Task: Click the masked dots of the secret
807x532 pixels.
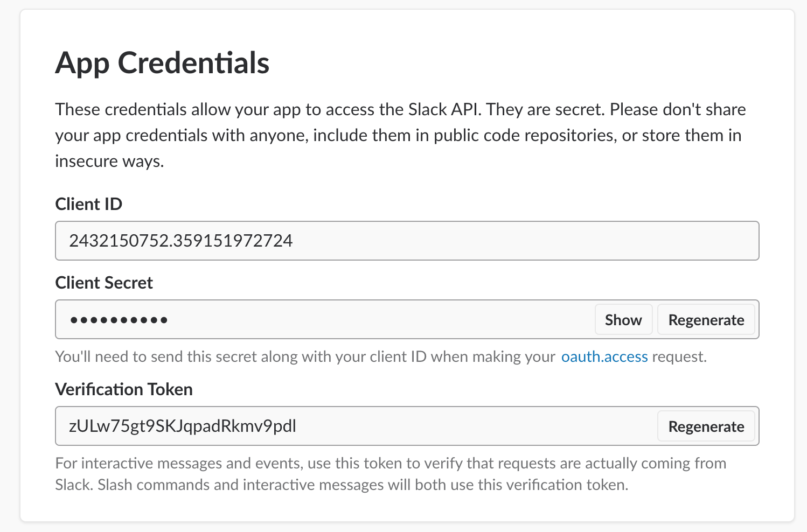Action: pos(119,320)
